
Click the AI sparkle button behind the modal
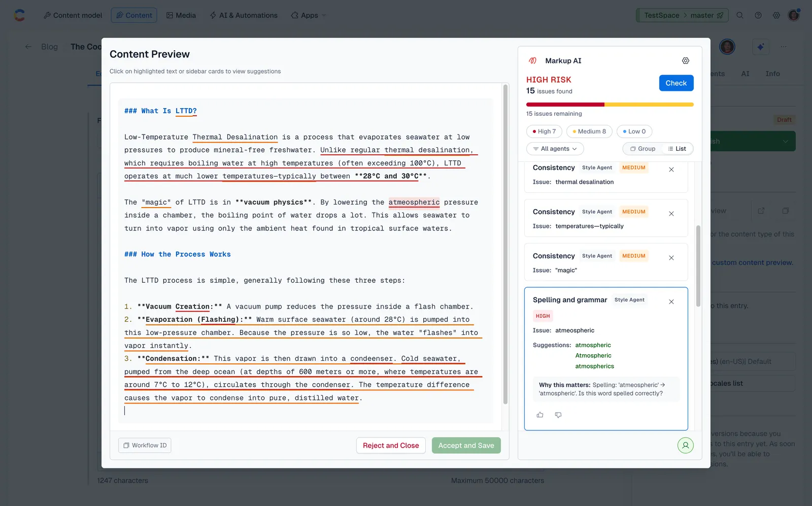click(x=760, y=47)
